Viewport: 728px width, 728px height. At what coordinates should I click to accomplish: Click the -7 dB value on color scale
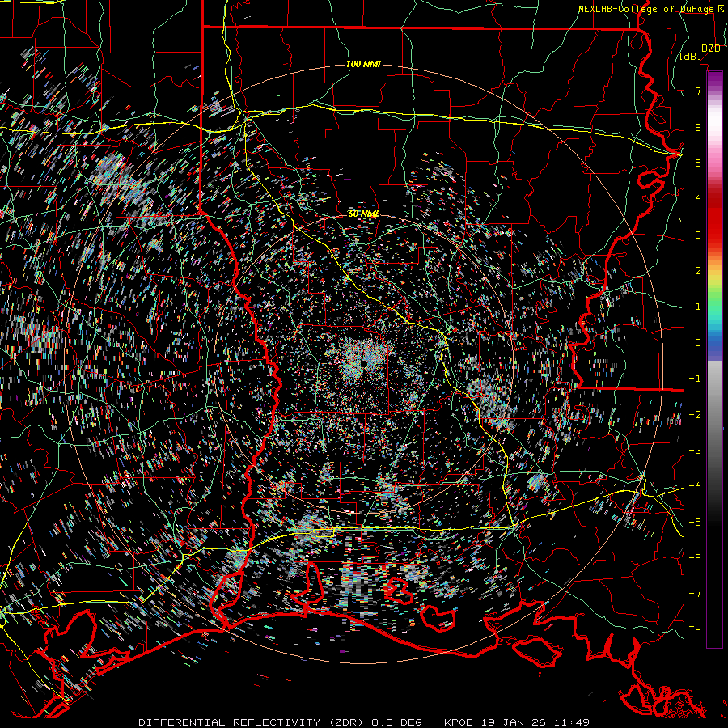pyautogui.click(x=695, y=594)
